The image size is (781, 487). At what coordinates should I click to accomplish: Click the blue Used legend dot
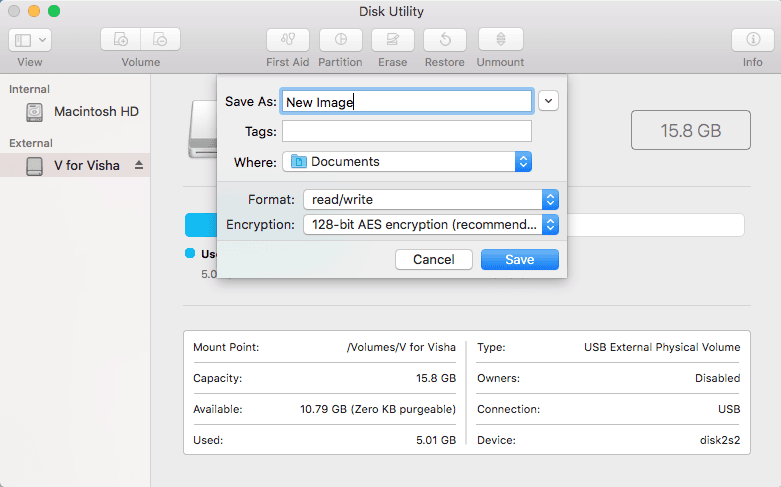click(x=190, y=253)
